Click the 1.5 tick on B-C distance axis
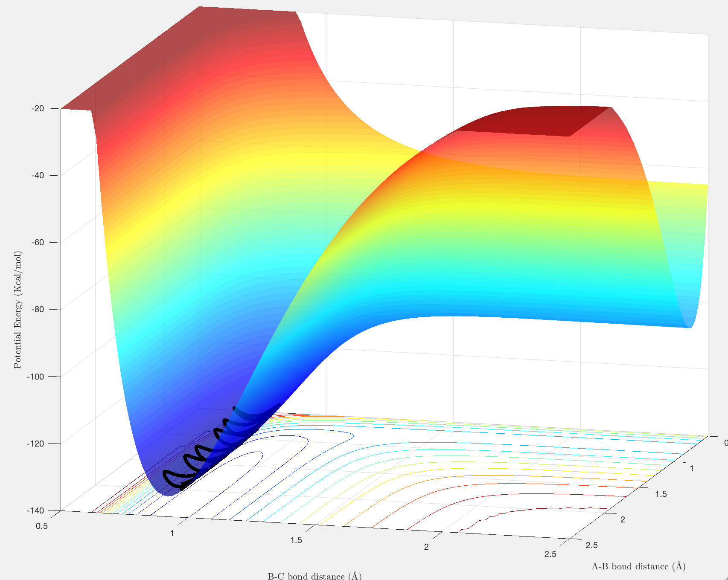This screenshot has width=728, height=580. click(296, 540)
